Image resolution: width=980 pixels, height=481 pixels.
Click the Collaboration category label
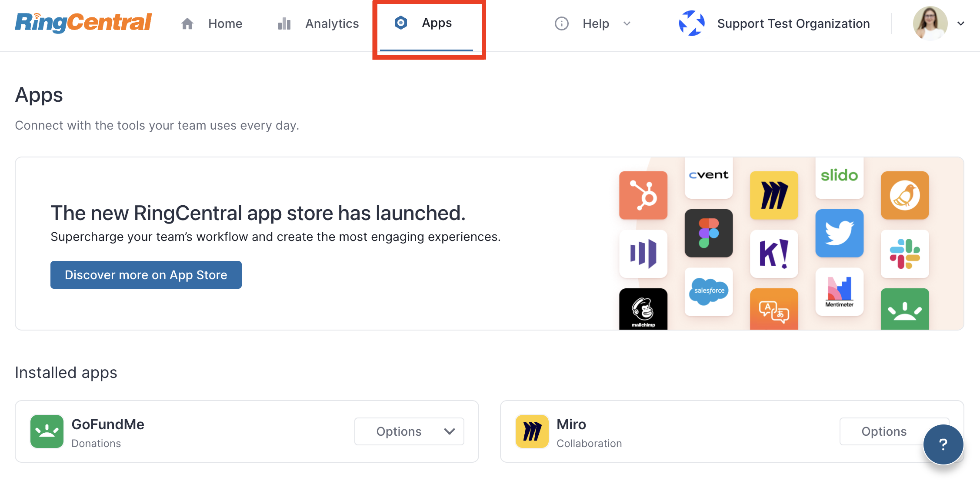589,444
